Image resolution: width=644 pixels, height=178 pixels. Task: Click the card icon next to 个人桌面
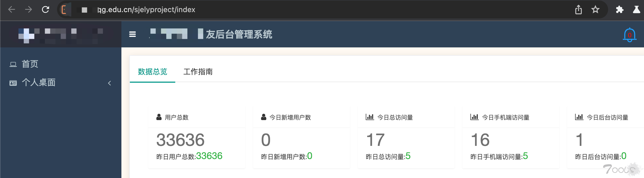tap(13, 83)
